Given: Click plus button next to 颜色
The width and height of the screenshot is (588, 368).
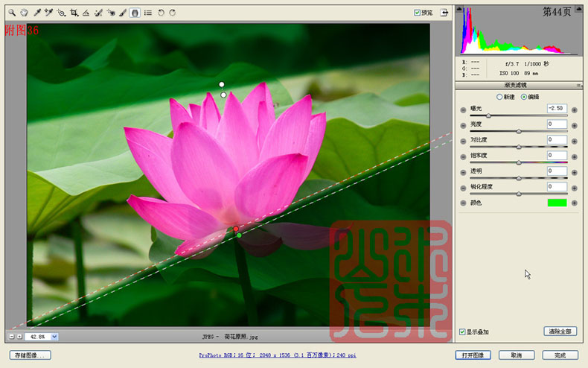Looking at the screenshot, I should [x=575, y=203].
